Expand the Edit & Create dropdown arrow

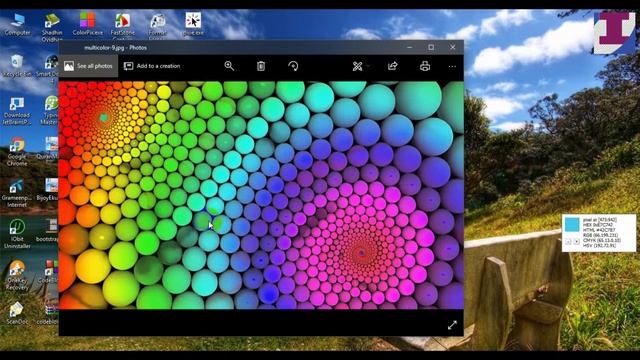point(368,66)
